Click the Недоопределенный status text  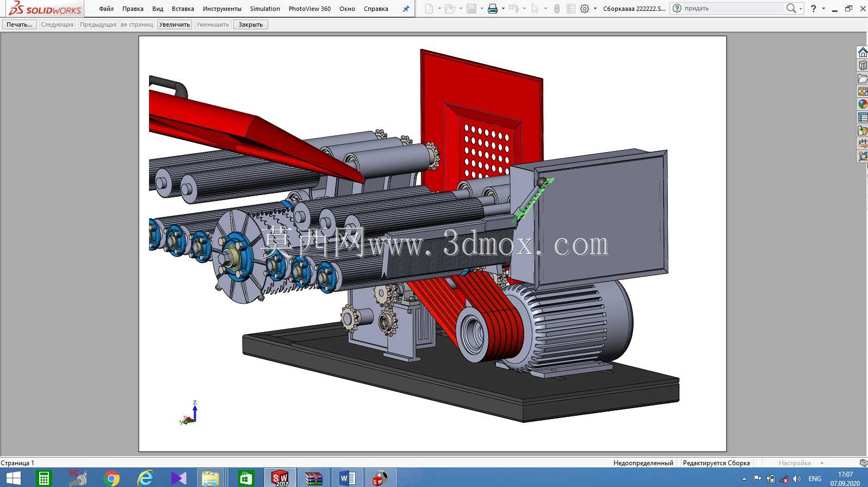coord(643,463)
